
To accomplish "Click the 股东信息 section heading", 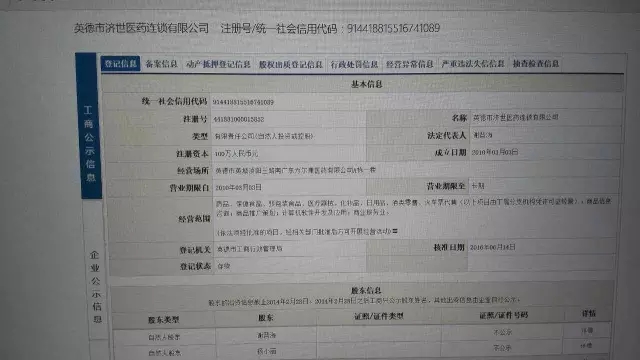I will pyautogui.click(x=366, y=291).
